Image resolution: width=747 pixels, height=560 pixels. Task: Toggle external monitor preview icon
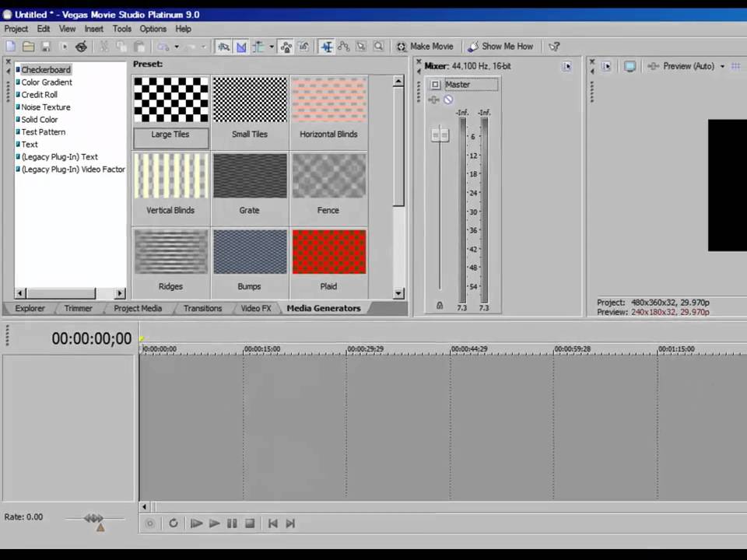point(630,66)
